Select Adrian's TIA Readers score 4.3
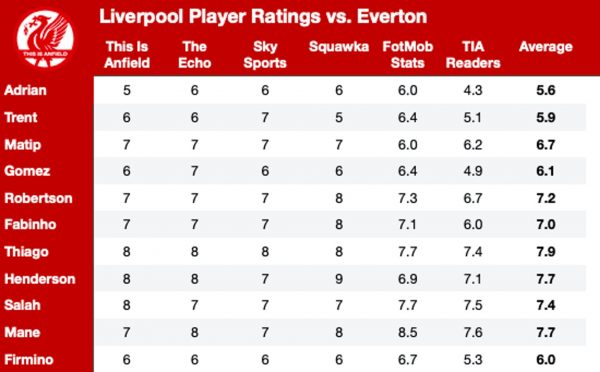Screen dimensions: 600x372 point(473,90)
